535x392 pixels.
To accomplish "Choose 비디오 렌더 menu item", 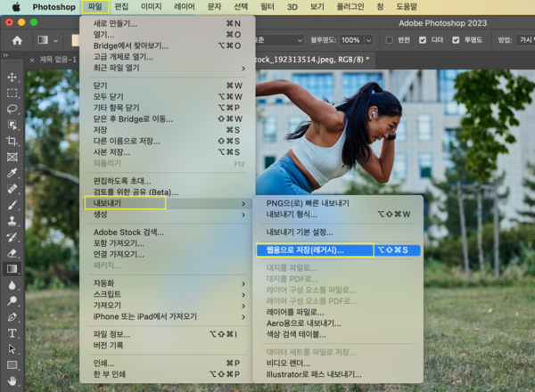I will click(x=338, y=363).
